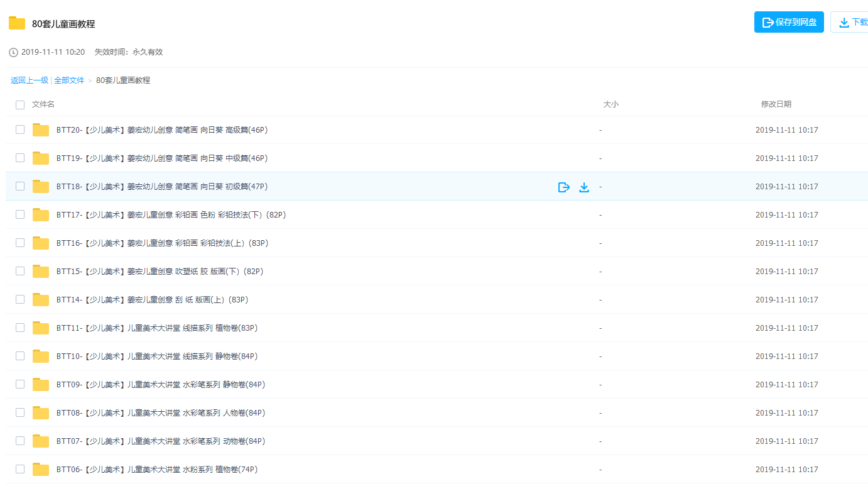Sort by the 文件名 column header

click(43, 104)
